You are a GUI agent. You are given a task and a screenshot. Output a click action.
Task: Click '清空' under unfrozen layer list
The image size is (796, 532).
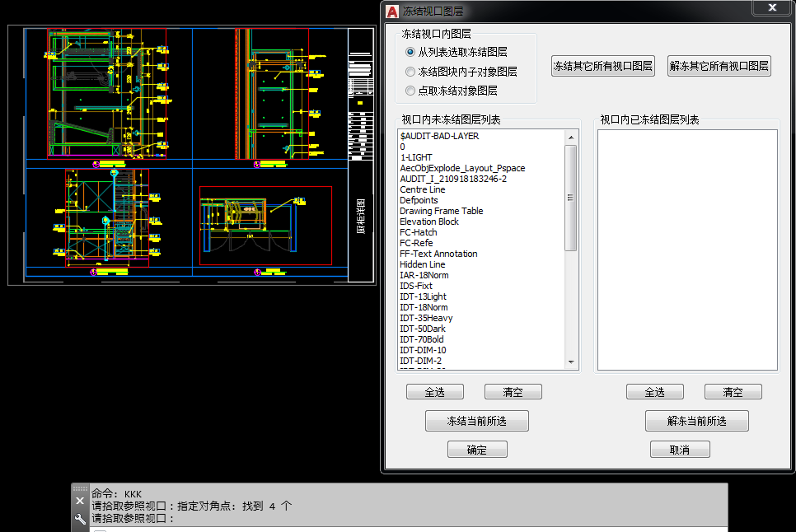[x=513, y=392]
